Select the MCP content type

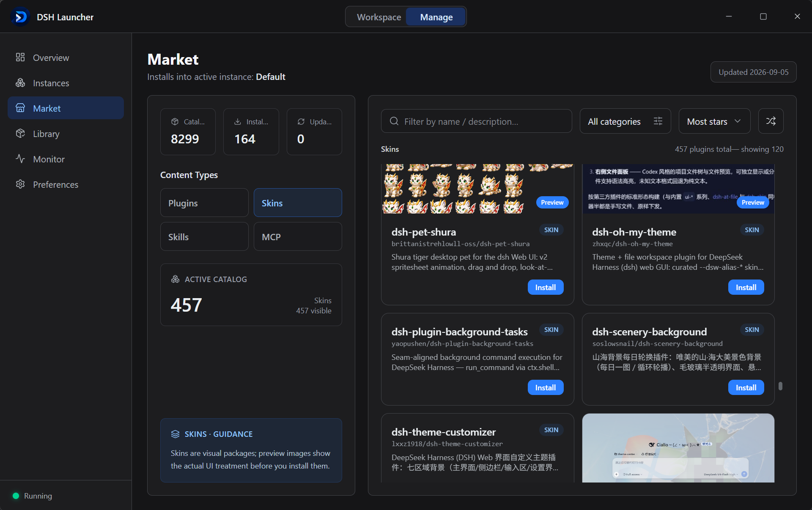(298, 236)
